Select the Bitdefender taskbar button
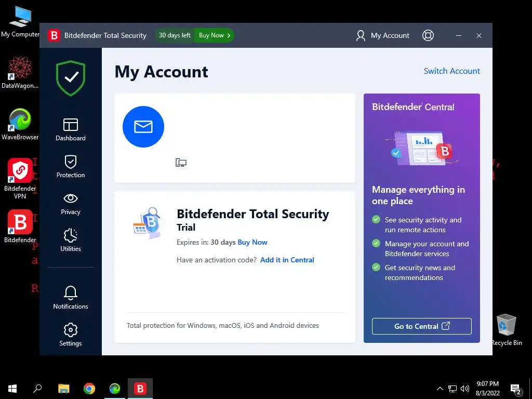The height and width of the screenshot is (399, 532). point(140,389)
